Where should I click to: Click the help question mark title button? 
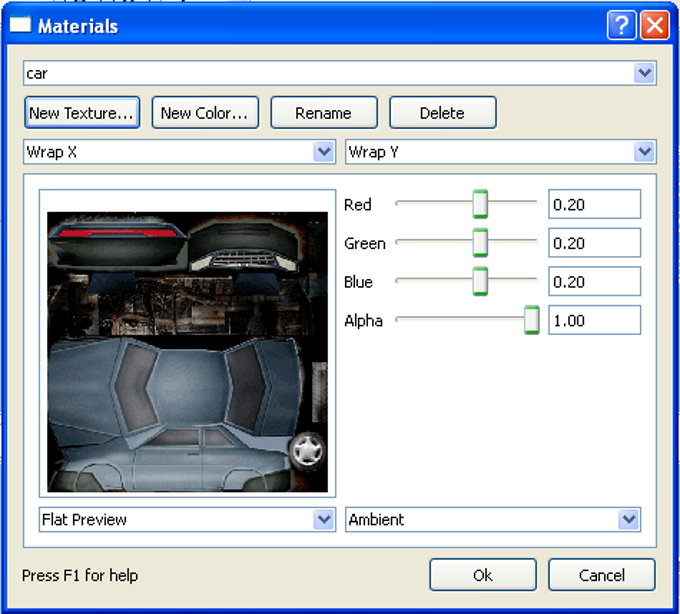click(x=621, y=26)
